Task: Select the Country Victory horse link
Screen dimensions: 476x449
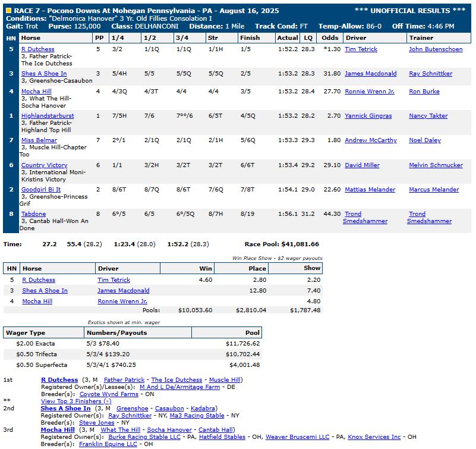Action: pyautogui.click(x=44, y=165)
